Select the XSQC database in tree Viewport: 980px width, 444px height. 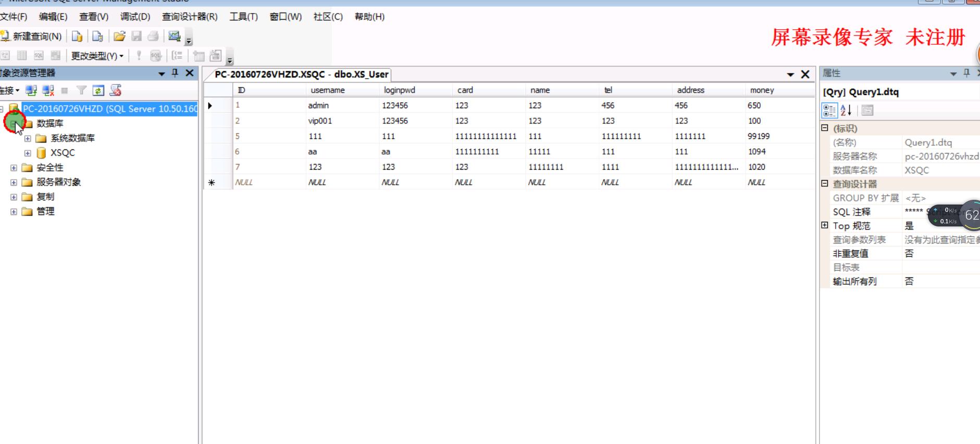click(63, 153)
